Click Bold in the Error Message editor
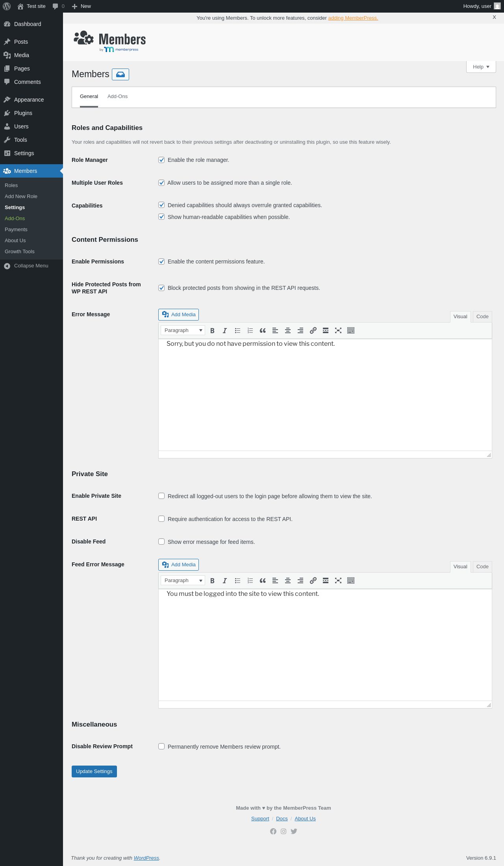This screenshot has width=504, height=866. tap(212, 331)
